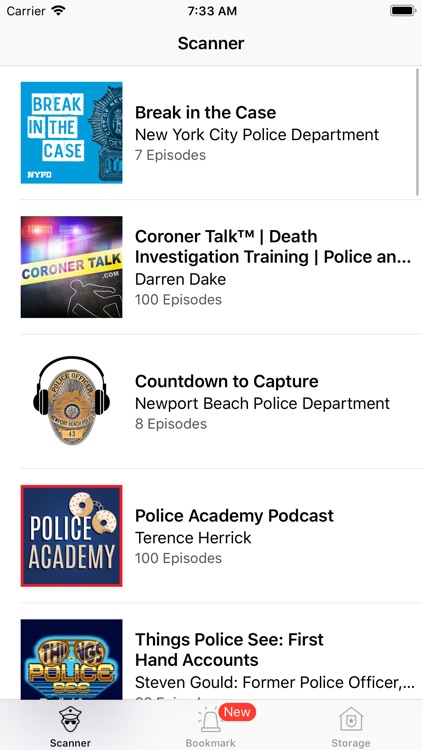Tap the 7 Episodes count

170,155
